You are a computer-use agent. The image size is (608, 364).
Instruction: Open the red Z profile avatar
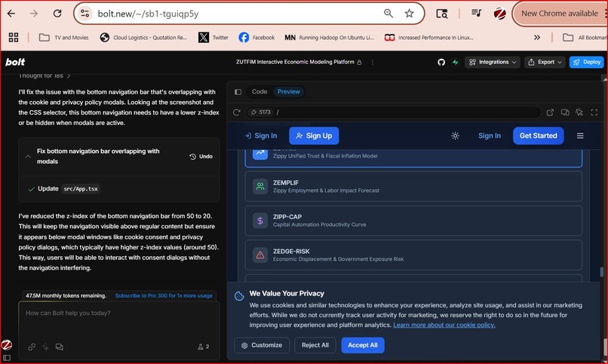click(x=500, y=14)
